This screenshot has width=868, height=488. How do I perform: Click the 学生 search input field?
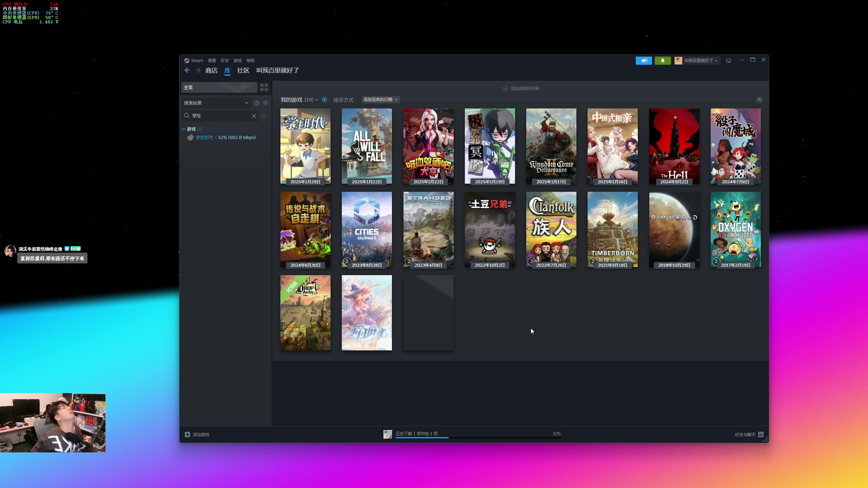[220, 116]
